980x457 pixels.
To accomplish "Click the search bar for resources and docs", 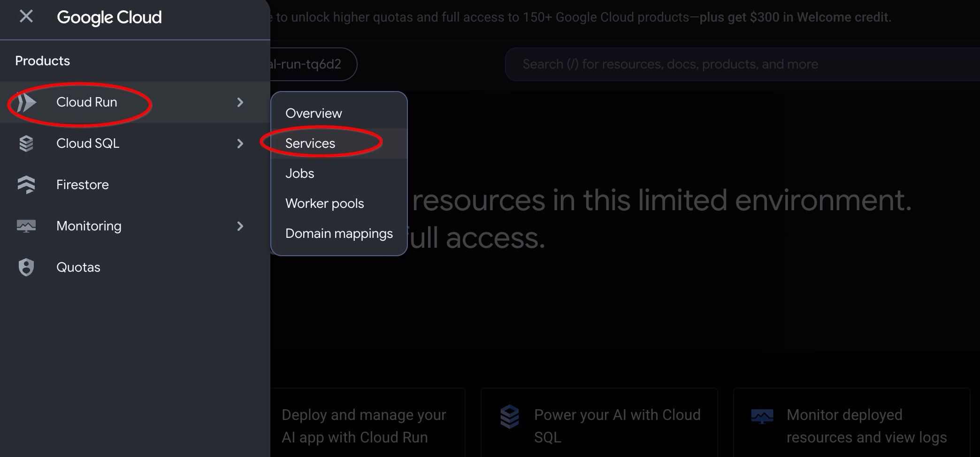I will [x=743, y=64].
